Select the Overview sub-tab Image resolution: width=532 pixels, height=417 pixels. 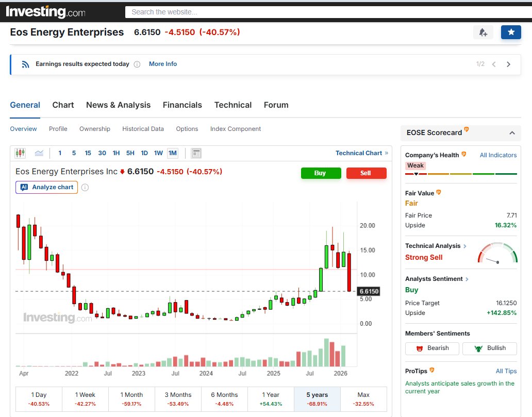click(23, 128)
